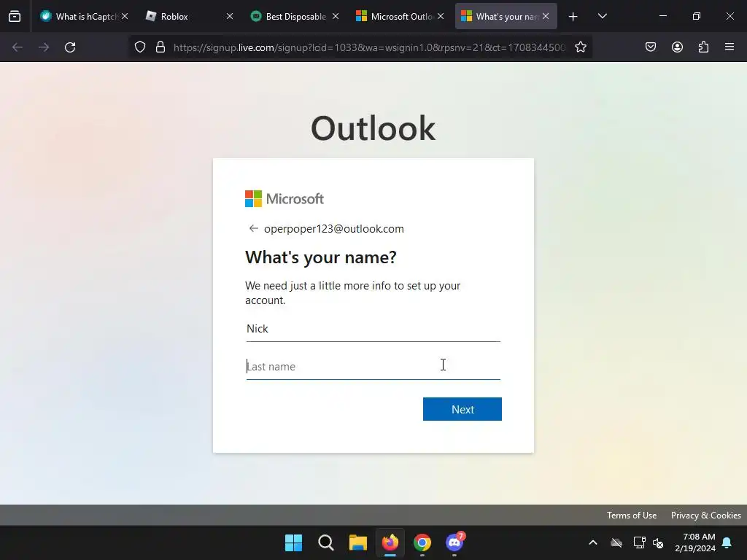Screen dimensions: 747x560
Task: Open the Firefox application menu
Action: coord(729,47)
